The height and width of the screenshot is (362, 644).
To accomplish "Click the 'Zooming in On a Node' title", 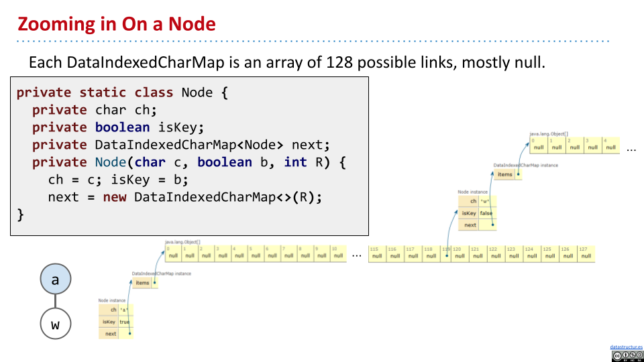I will coord(116,24).
